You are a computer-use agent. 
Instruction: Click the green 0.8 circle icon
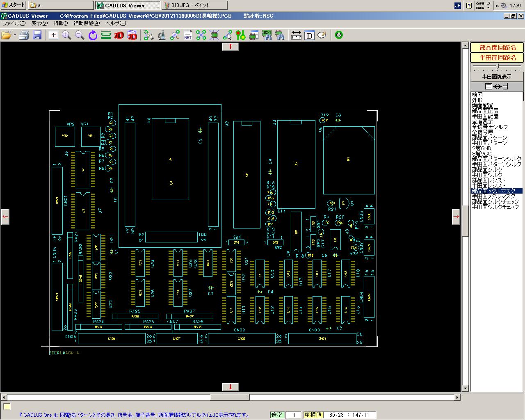click(x=339, y=35)
